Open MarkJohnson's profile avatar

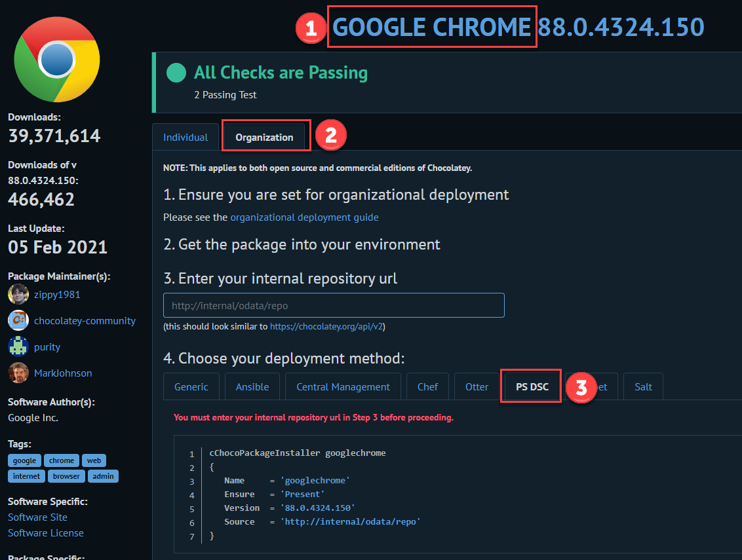(18, 372)
